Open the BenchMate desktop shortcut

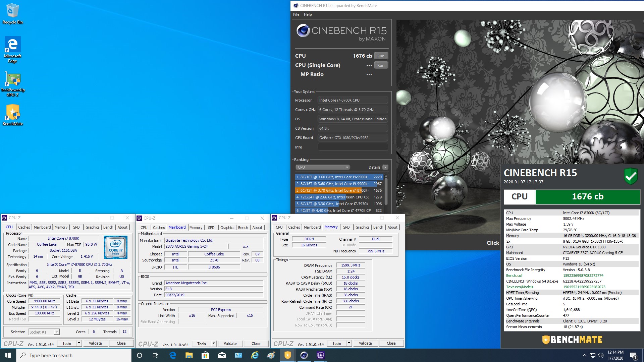pos(13,115)
